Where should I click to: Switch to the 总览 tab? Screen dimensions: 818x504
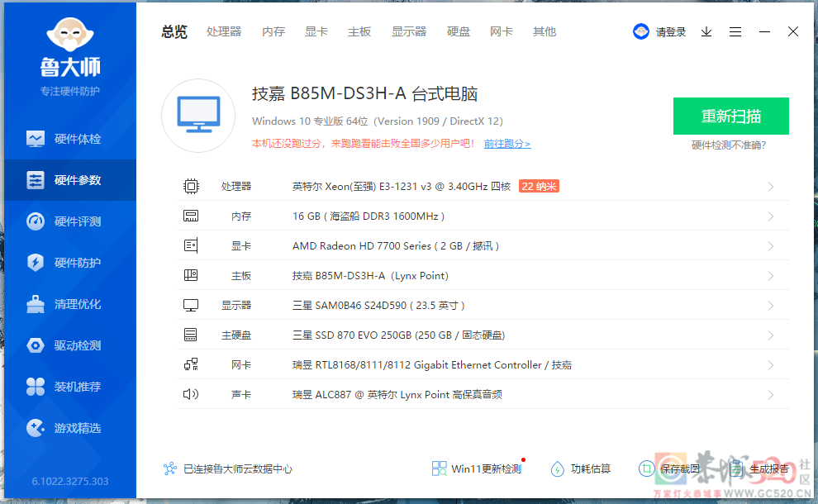pos(174,32)
